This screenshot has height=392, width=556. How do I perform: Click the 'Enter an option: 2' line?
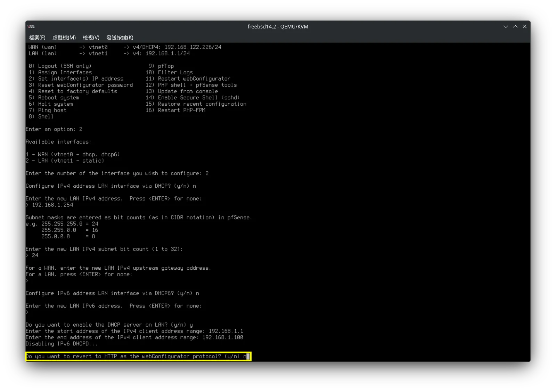(x=54, y=129)
